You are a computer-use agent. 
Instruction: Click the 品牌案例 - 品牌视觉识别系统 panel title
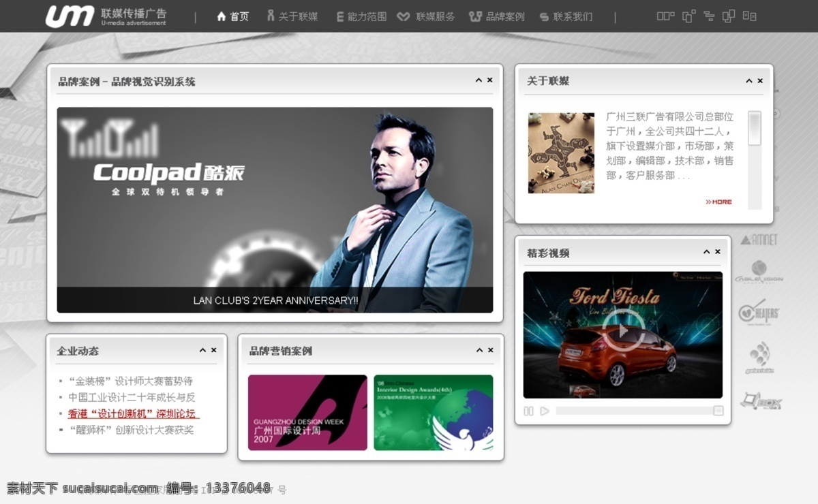coord(127,82)
